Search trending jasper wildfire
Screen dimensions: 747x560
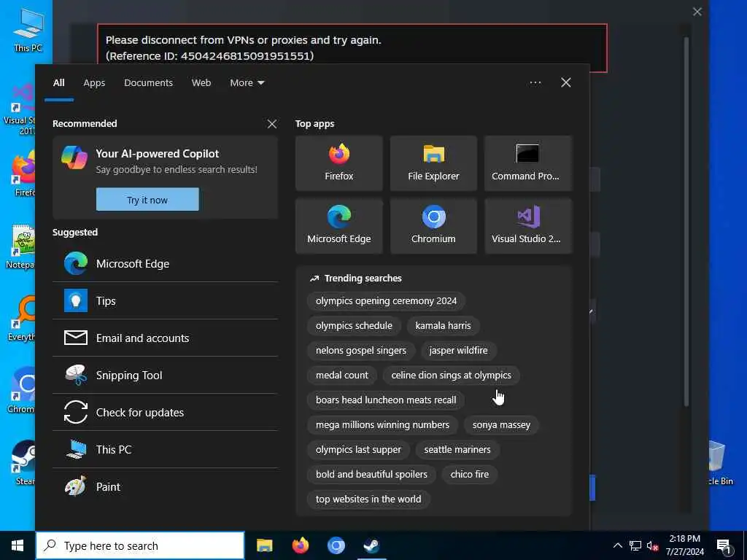click(458, 351)
